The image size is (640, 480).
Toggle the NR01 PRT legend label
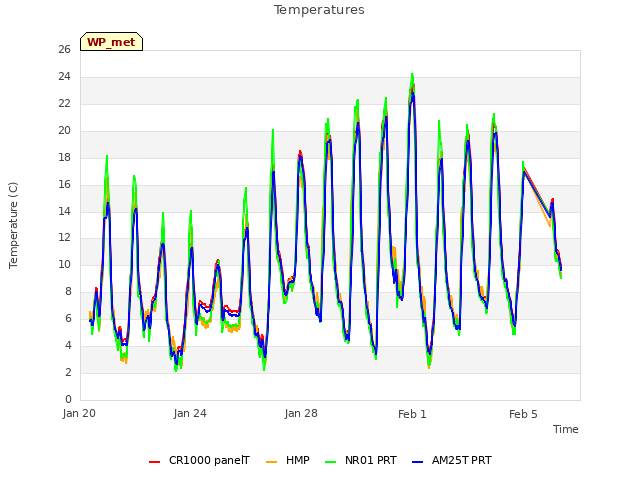coord(371,460)
